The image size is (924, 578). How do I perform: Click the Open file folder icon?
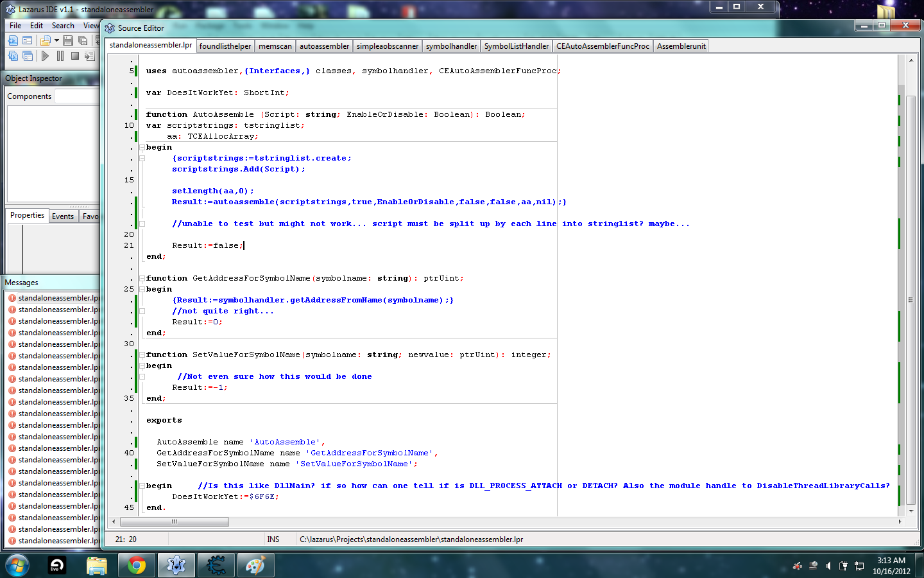pos(45,40)
